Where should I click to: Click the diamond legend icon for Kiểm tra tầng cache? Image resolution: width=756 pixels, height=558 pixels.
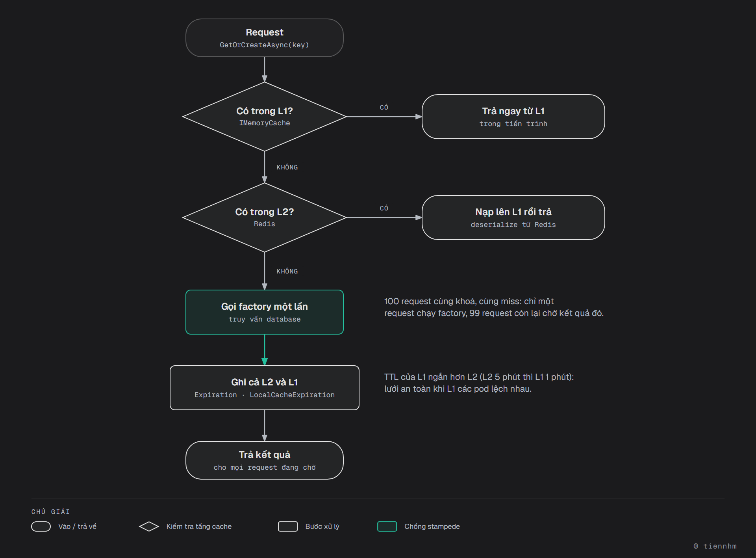point(149,526)
